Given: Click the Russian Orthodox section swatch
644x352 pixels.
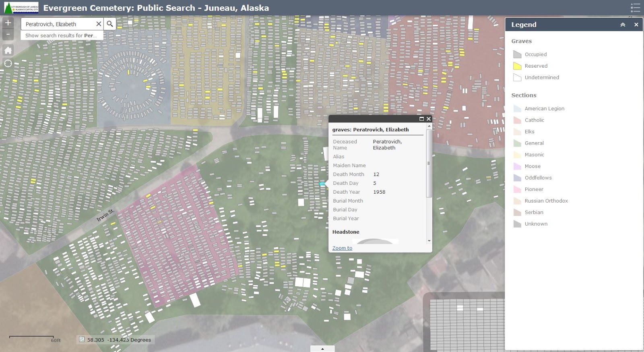Looking at the screenshot, I should (x=517, y=201).
